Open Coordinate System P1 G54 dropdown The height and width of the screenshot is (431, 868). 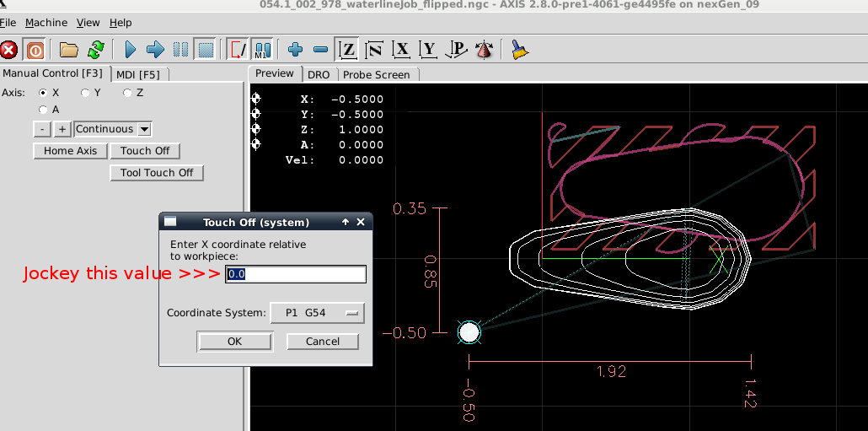point(317,313)
